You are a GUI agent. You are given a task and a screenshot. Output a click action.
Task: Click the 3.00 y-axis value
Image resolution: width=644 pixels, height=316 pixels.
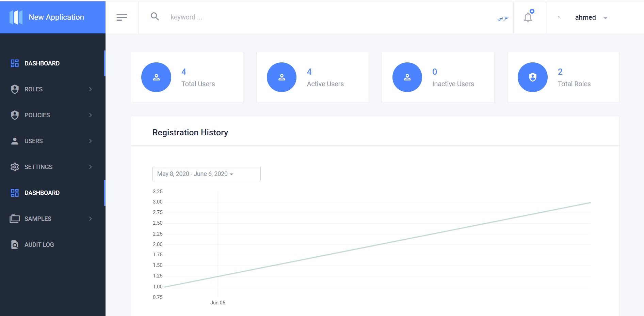tap(158, 202)
